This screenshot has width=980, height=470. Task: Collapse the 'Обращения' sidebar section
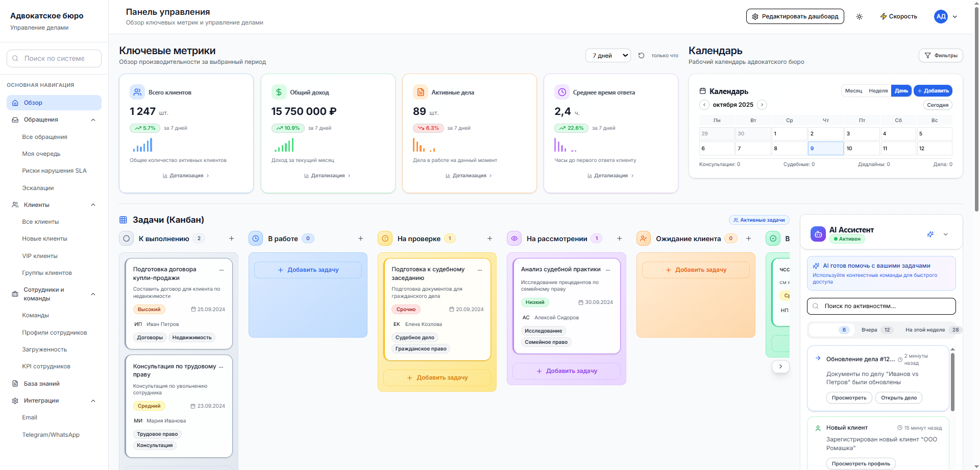click(93, 120)
